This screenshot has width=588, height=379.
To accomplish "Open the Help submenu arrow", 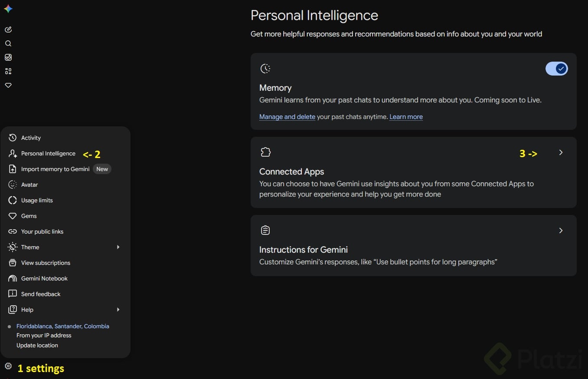I will 118,310.
